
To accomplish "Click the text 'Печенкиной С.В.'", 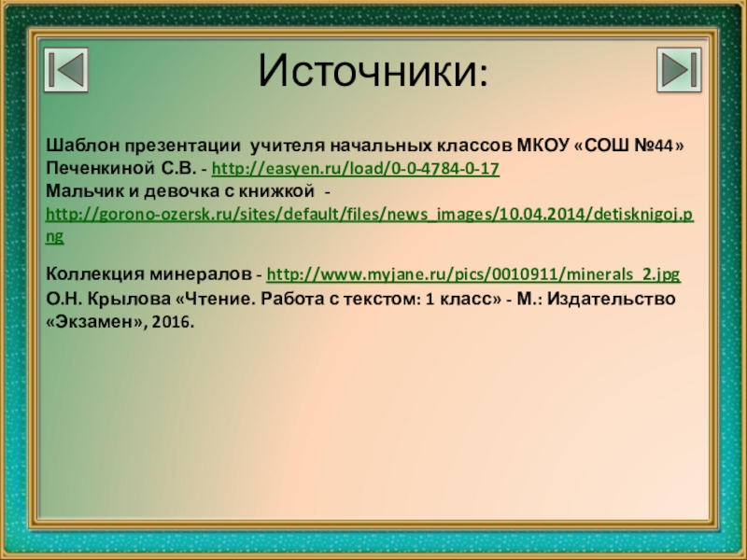I will tap(121, 168).
